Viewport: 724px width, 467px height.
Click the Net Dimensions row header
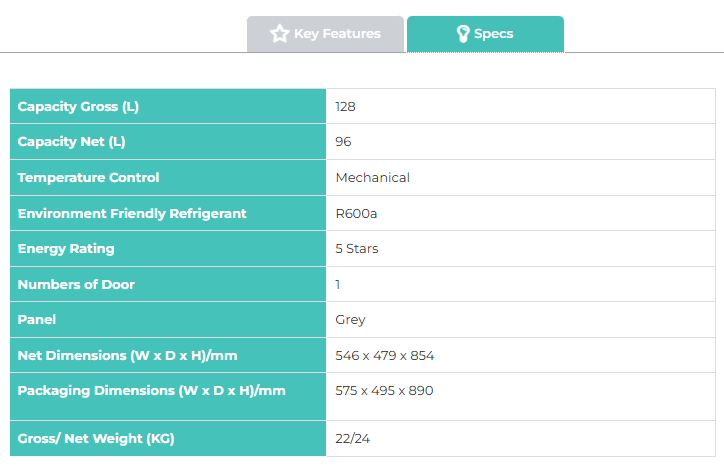[x=168, y=355]
